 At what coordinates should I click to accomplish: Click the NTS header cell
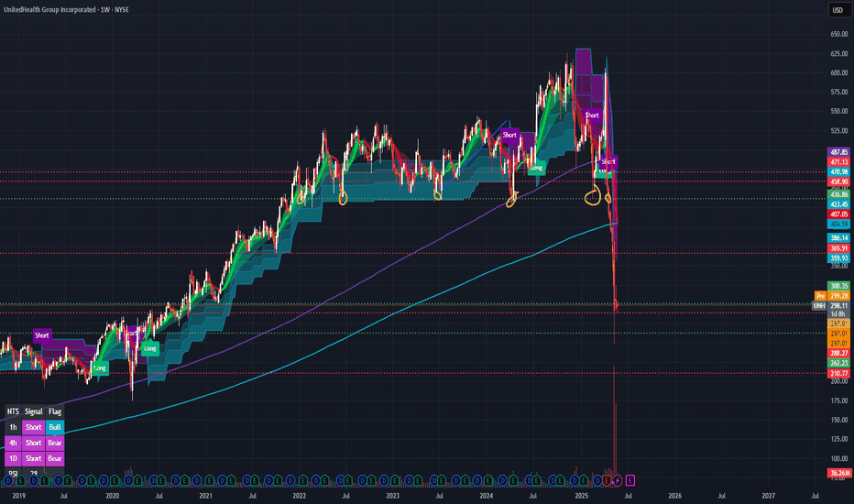[13, 411]
